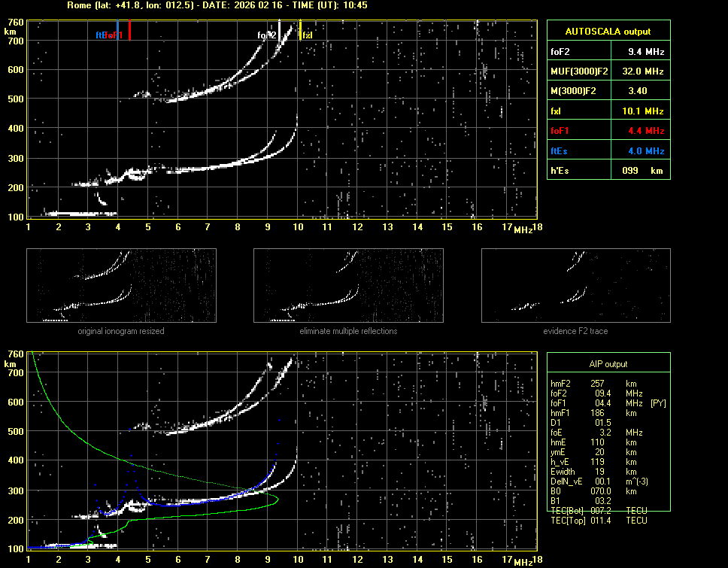Viewport: 728px width, 568px height.
Task: Click the 'original ionogram resized' thumbnail
Action: pos(121,286)
